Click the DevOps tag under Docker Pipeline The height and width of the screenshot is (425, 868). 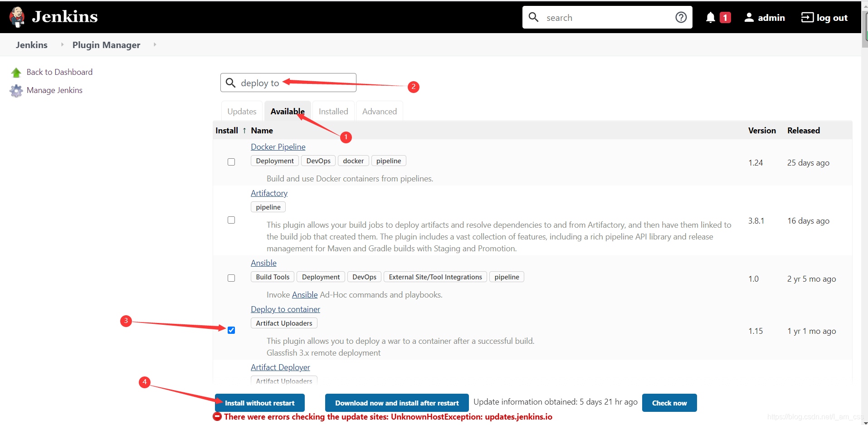coord(318,161)
